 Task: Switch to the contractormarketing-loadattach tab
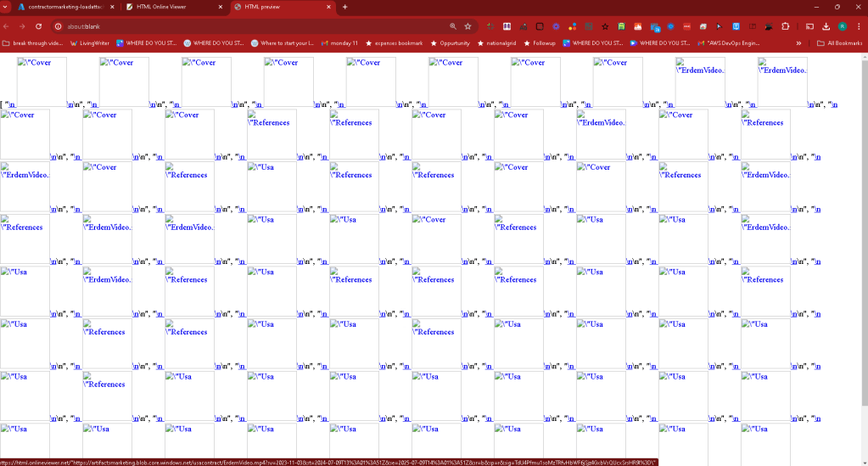pyautogui.click(x=64, y=7)
